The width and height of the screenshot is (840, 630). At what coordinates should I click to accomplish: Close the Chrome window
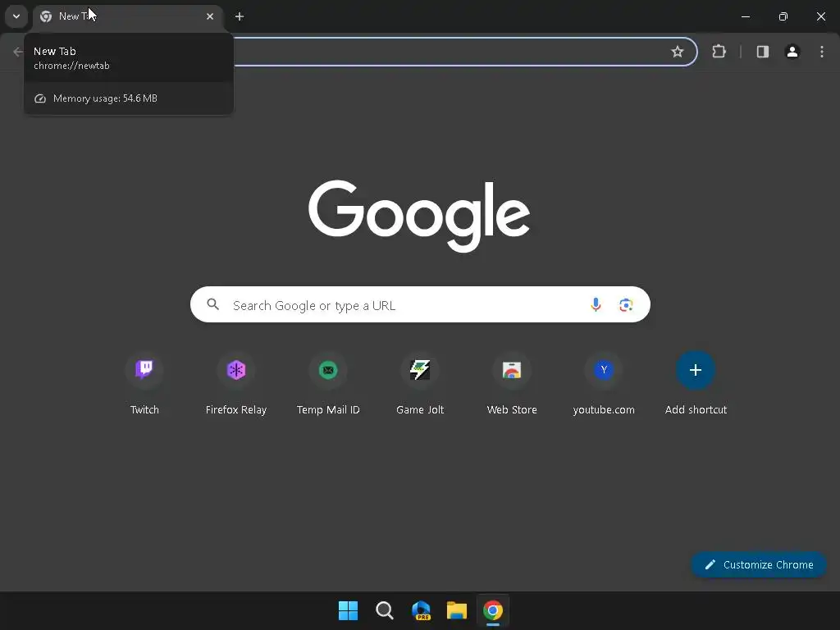[820, 16]
